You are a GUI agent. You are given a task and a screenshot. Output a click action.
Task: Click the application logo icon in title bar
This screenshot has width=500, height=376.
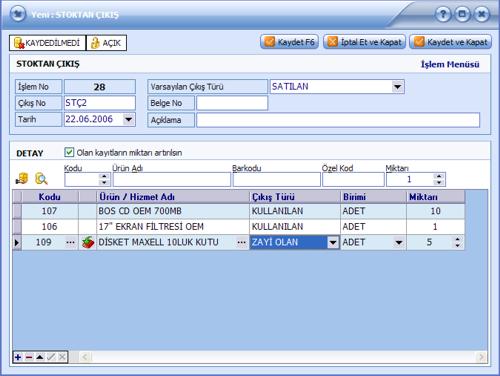(x=18, y=14)
